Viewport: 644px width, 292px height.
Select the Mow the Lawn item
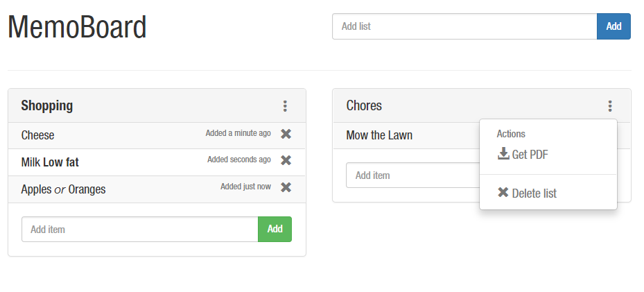[x=379, y=135]
